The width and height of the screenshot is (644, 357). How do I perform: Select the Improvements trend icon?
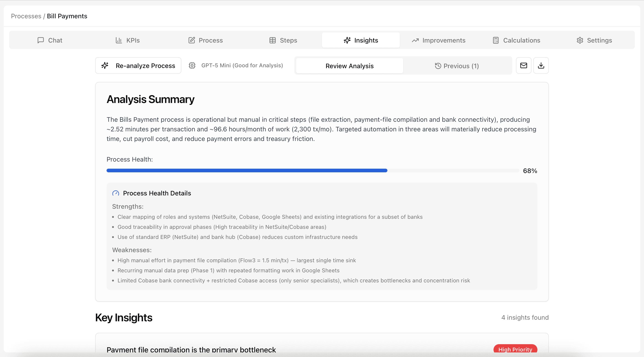tap(415, 40)
